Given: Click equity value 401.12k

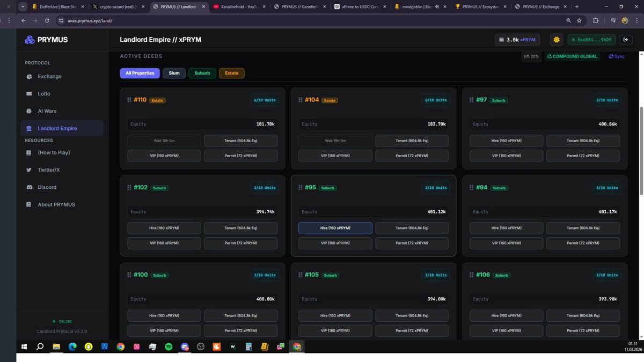Looking at the screenshot, I should click(435, 211).
